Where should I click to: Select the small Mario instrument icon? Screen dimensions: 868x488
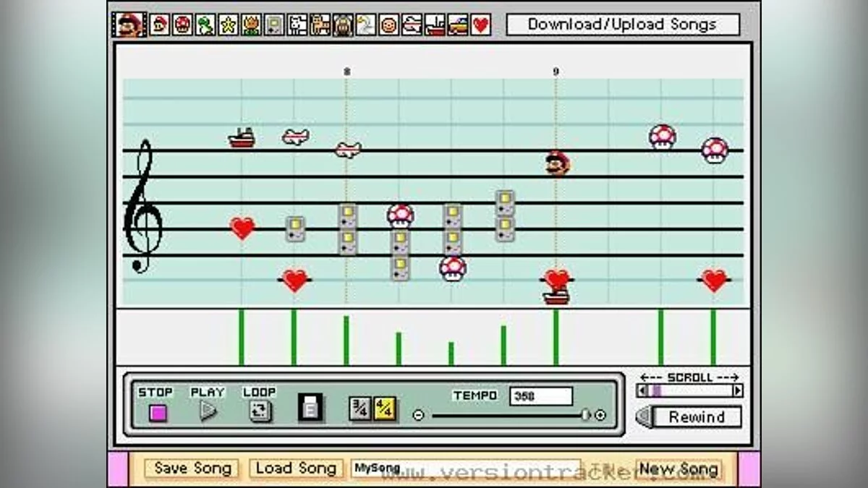160,25
